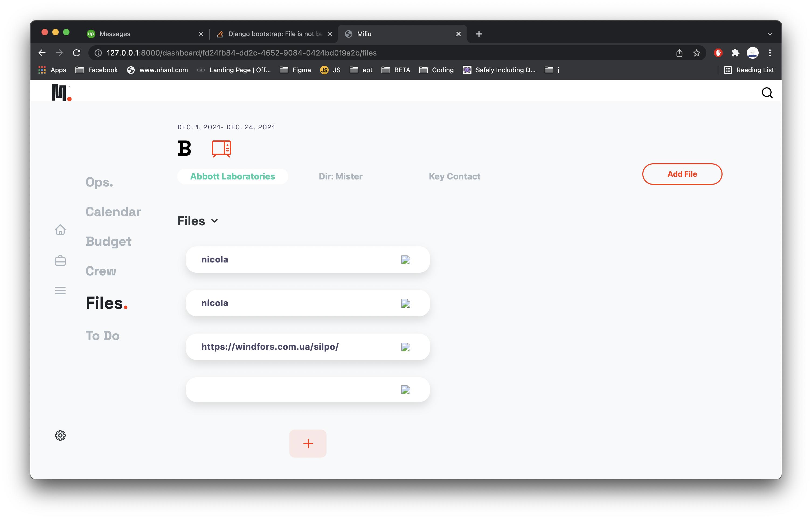Click the Add File button

click(682, 174)
